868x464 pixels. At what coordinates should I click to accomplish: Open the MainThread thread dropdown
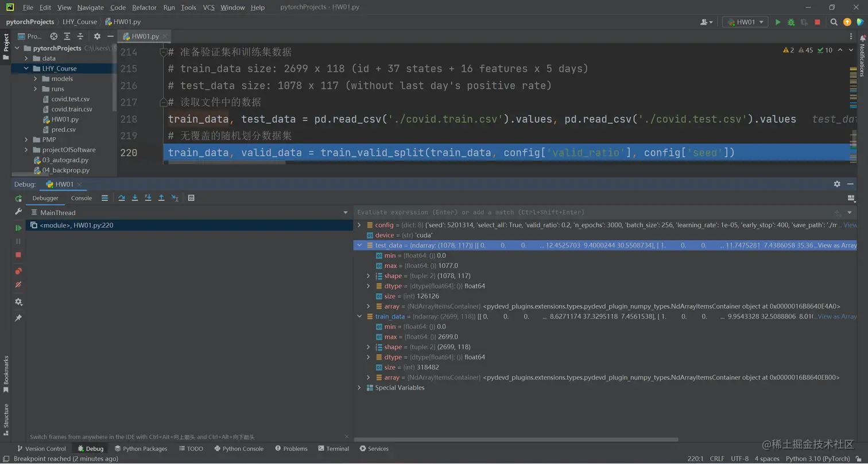tap(345, 213)
